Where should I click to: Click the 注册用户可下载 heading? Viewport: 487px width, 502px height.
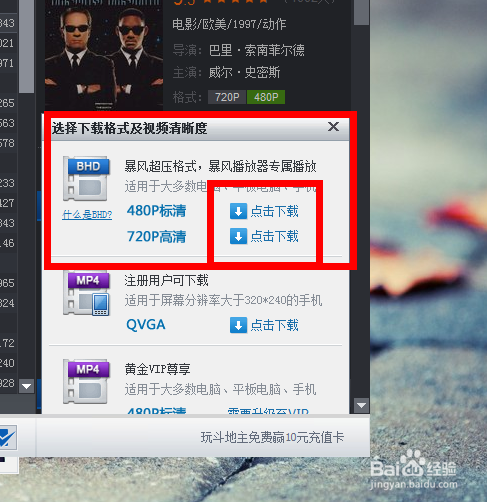(166, 280)
